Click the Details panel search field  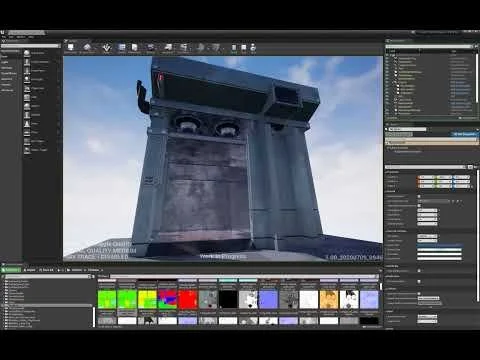(425, 167)
